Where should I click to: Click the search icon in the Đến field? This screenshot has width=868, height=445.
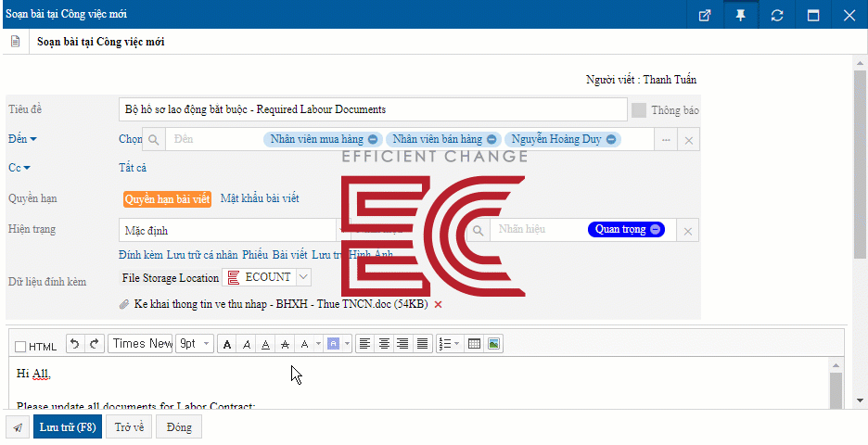pyautogui.click(x=154, y=139)
